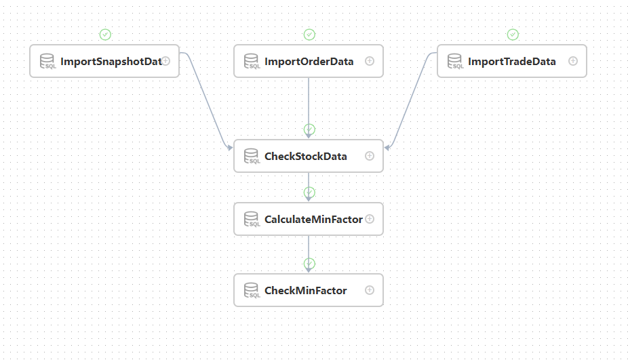Click the SQL icon on ImportSnapshotData node
Screen dimensions: 628x364
point(47,62)
